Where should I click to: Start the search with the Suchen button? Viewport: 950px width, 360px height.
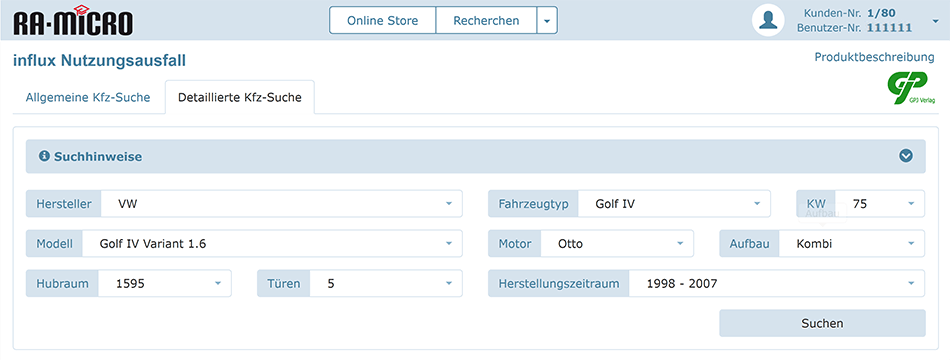coord(822,323)
